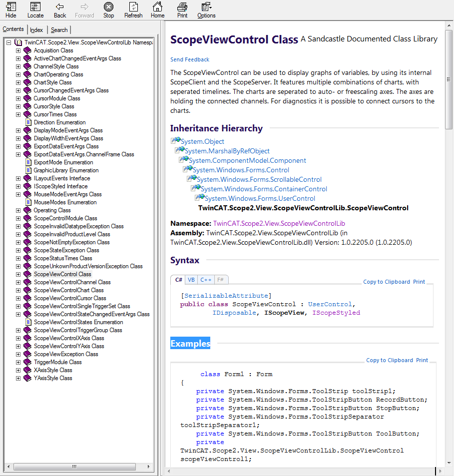This screenshot has height=476, width=454.
Task: Open the UserControl link in syntax code
Action: click(x=330, y=304)
